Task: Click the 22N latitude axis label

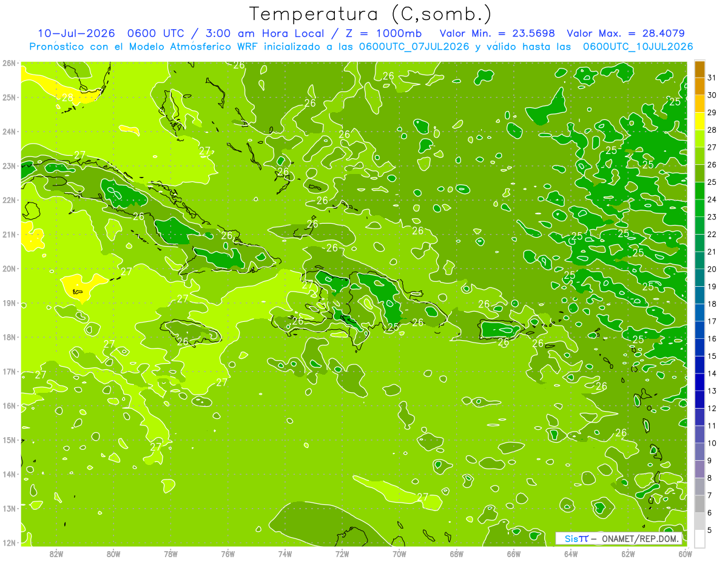Action: coord(8,200)
